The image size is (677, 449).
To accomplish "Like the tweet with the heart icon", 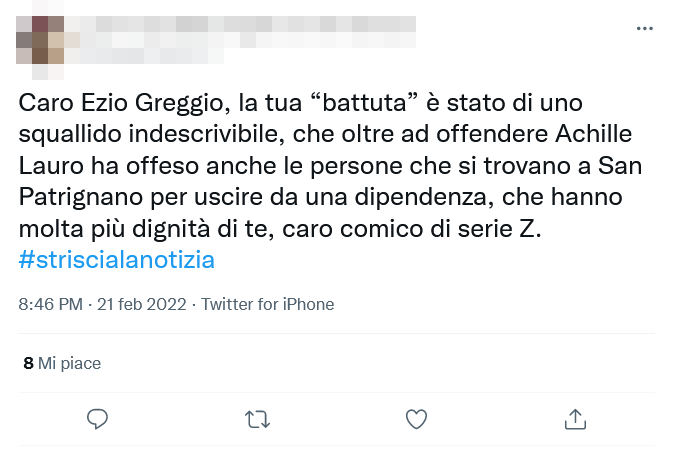I will (x=416, y=418).
